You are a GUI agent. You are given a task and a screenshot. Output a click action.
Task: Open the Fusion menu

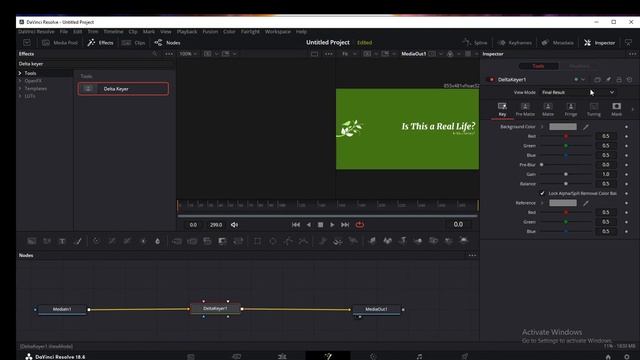tap(210, 31)
